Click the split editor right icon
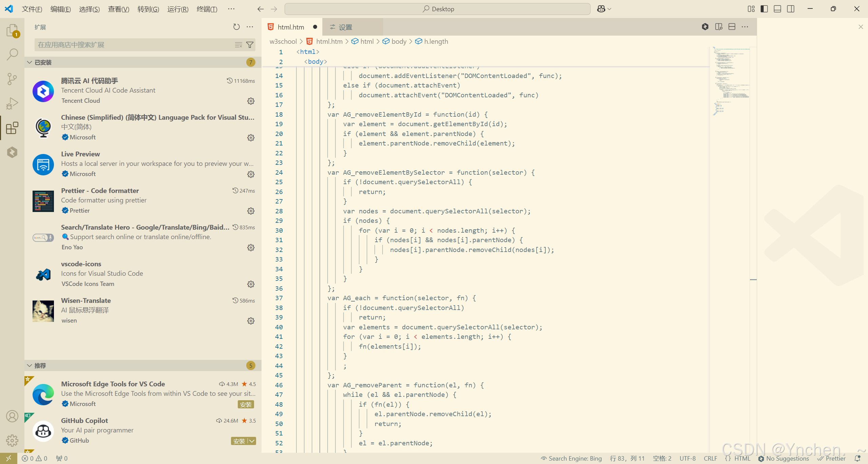The width and height of the screenshot is (868, 464). coord(732,27)
